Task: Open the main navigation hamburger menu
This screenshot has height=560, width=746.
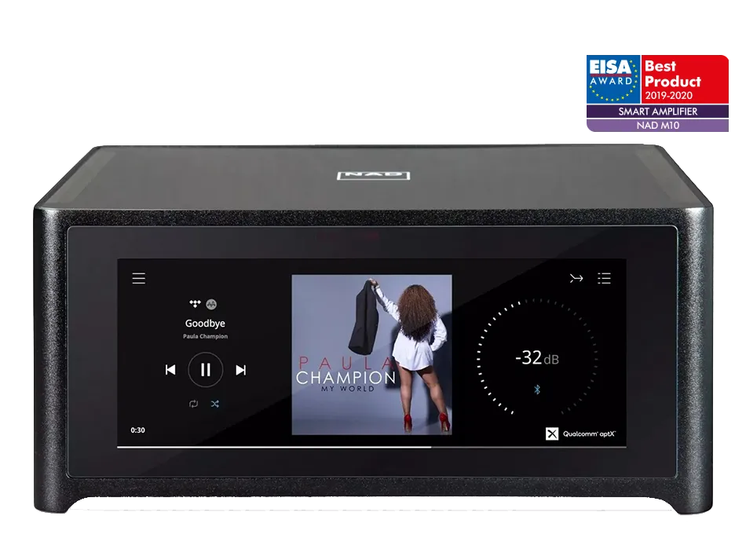Action: 138,278
